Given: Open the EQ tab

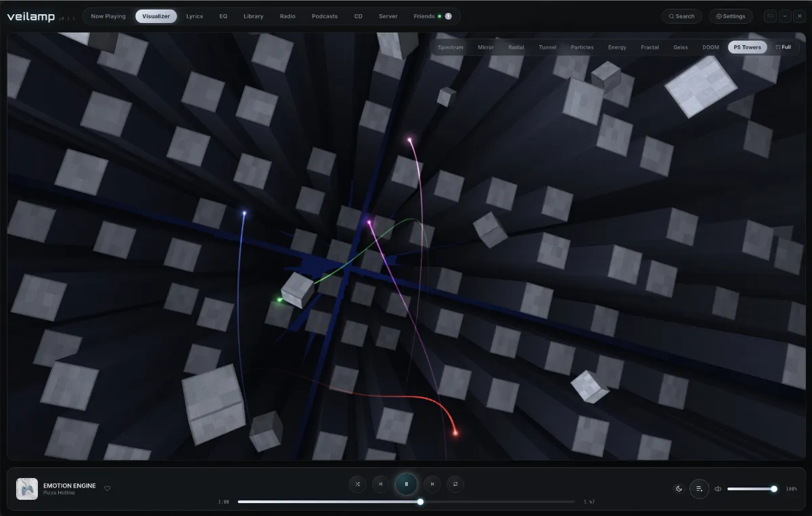Looking at the screenshot, I should click(x=223, y=16).
